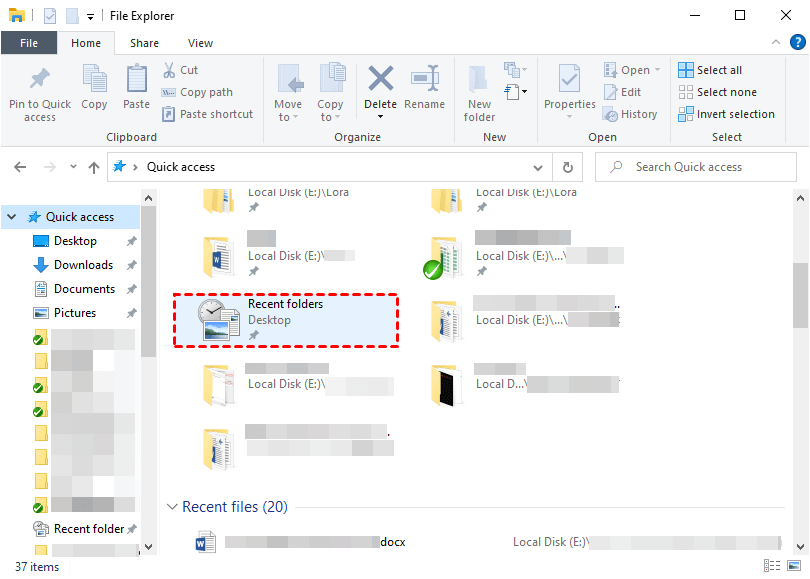Click Edit in the Open group

[622, 92]
